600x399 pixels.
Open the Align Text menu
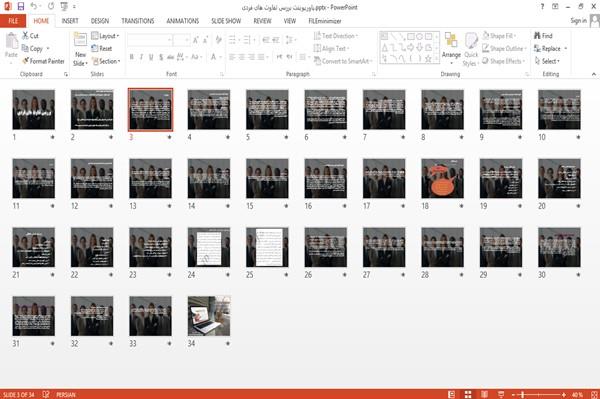click(331, 49)
